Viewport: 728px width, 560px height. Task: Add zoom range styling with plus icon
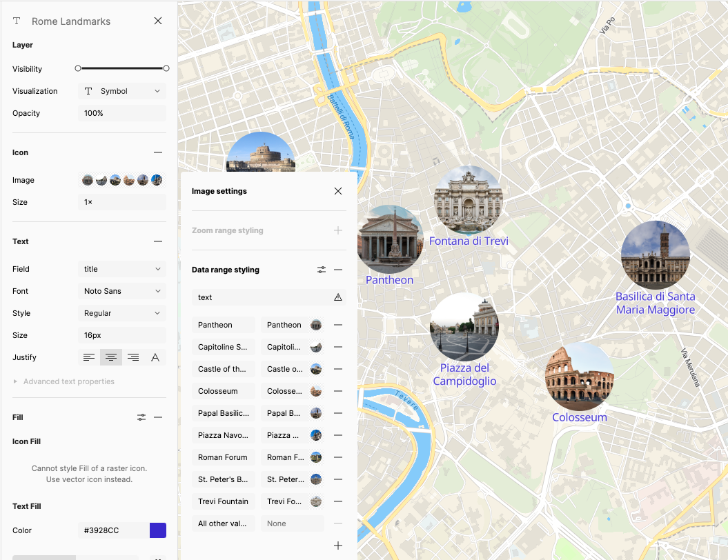(x=338, y=230)
